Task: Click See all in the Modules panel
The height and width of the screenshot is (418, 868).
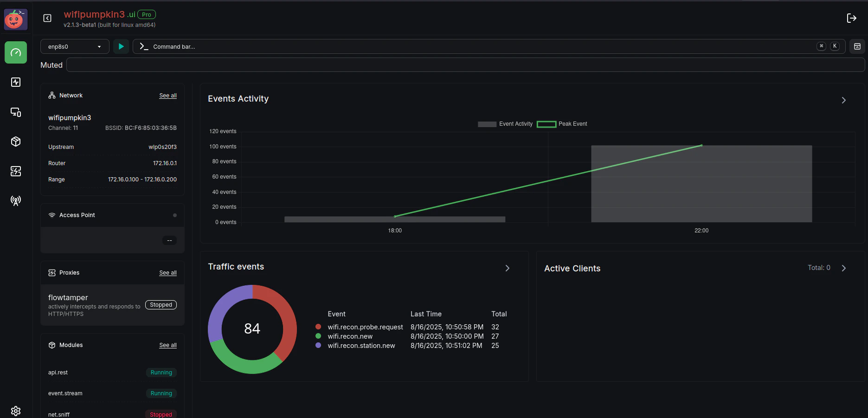Action: tap(168, 345)
